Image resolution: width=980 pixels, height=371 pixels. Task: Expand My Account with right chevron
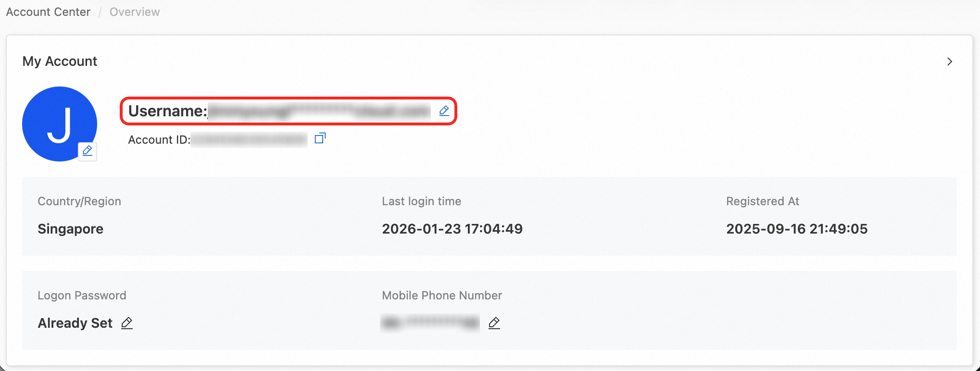[x=949, y=62]
